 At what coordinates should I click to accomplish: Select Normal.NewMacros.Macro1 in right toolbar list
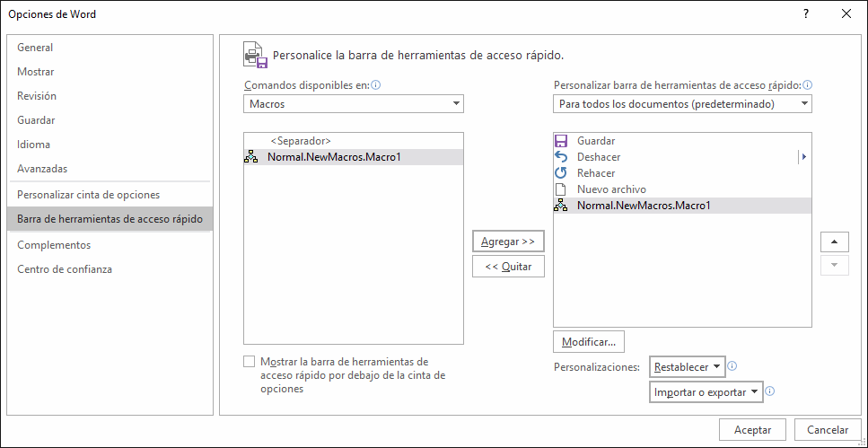point(682,206)
